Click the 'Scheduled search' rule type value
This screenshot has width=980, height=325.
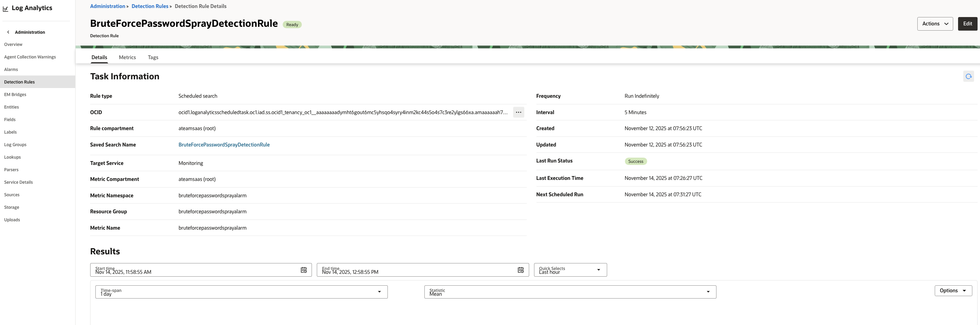pos(198,96)
